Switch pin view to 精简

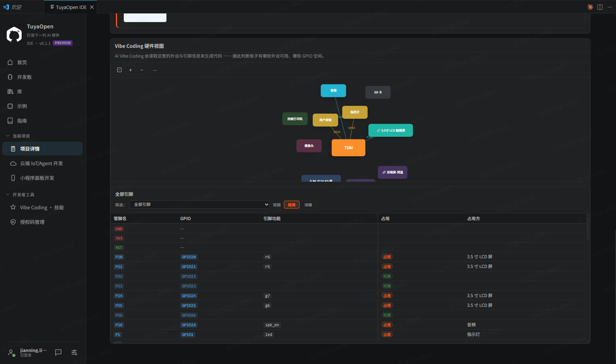coord(292,205)
